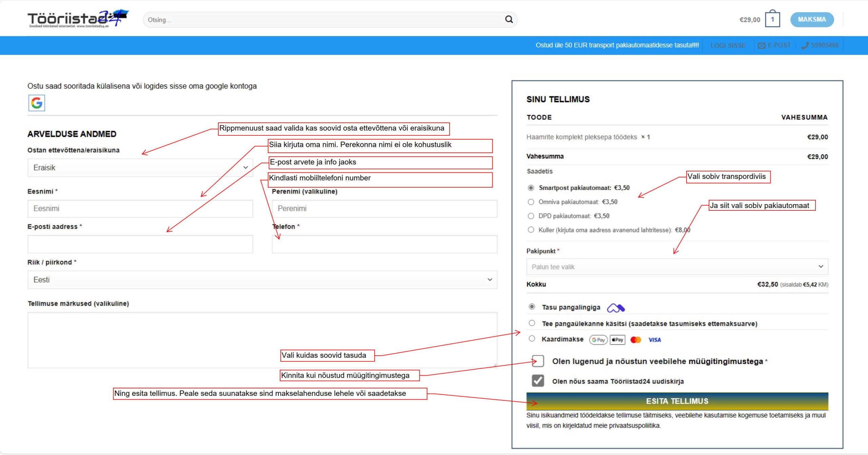Click the MAKSMA button in header
868x455 pixels.
pyautogui.click(x=812, y=19)
